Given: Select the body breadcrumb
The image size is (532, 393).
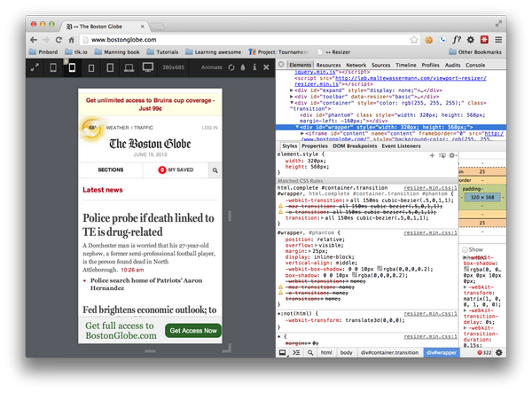Looking at the screenshot, I should pyautogui.click(x=346, y=352).
